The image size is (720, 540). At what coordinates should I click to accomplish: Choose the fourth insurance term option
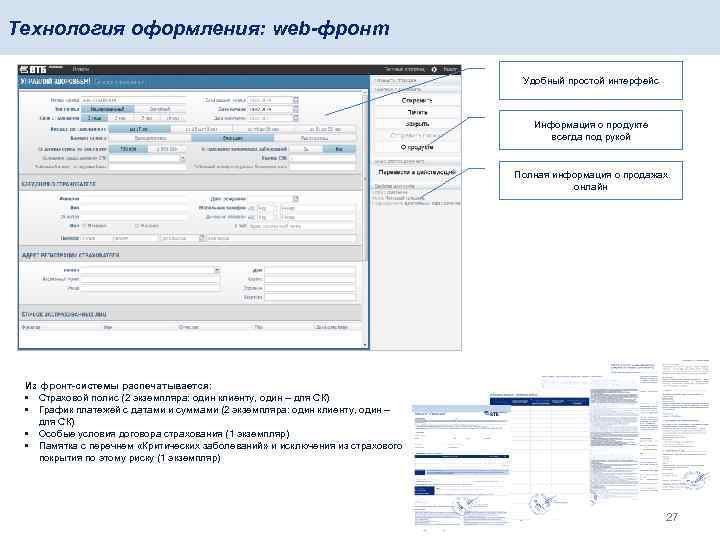173,118
